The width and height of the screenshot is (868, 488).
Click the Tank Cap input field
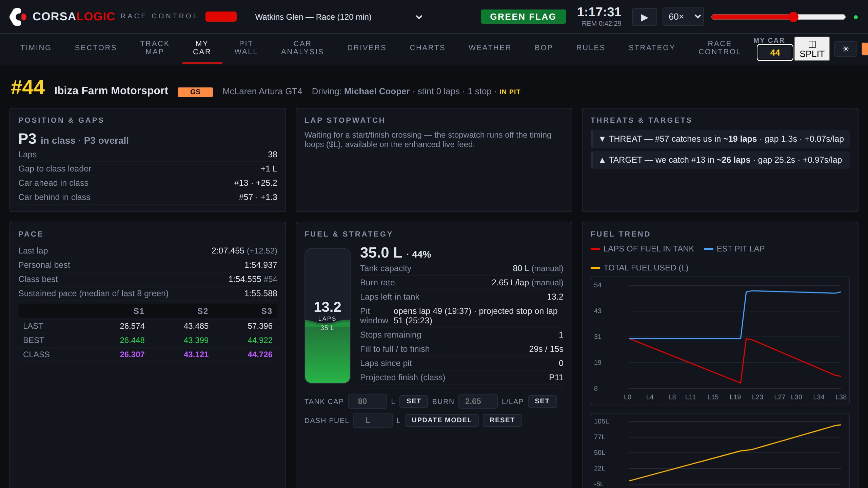368,401
